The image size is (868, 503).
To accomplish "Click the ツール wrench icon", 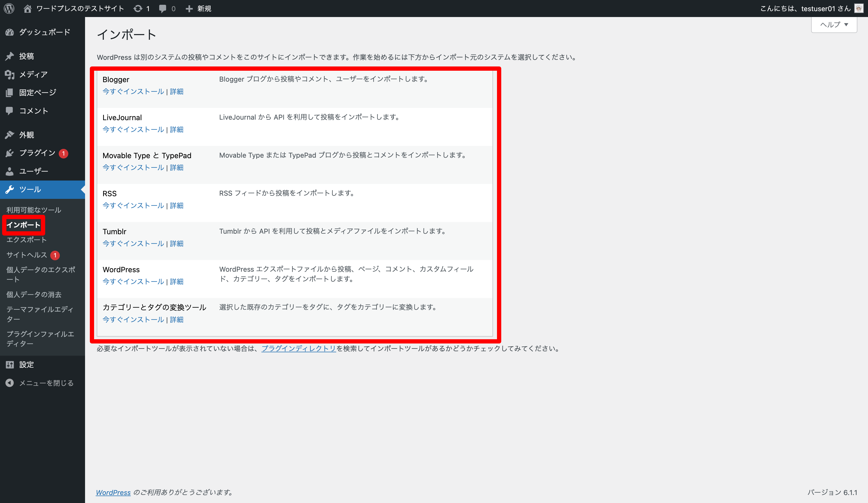I will (x=10, y=190).
